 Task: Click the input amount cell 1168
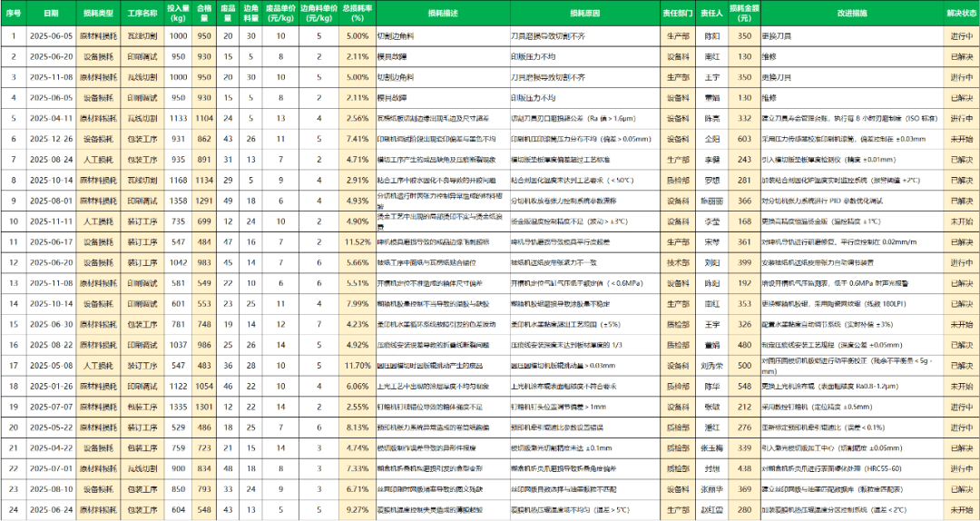179,180
